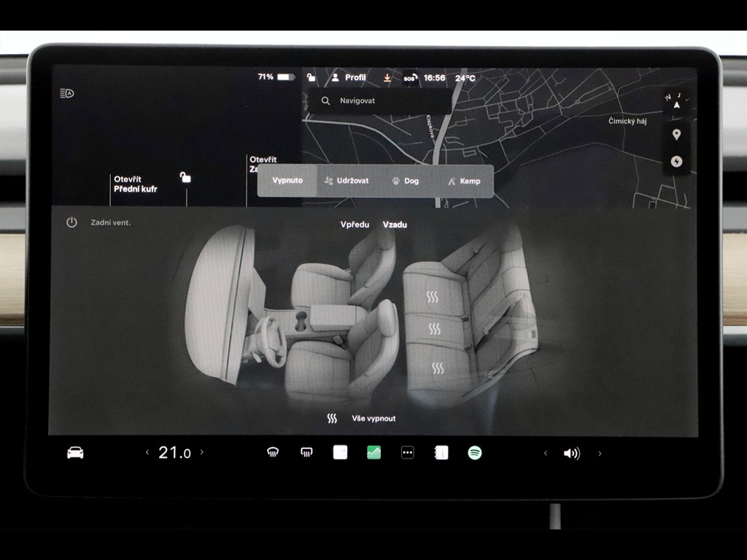Tap the SOS emergency icon
The width and height of the screenshot is (747, 560).
[x=410, y=77]
